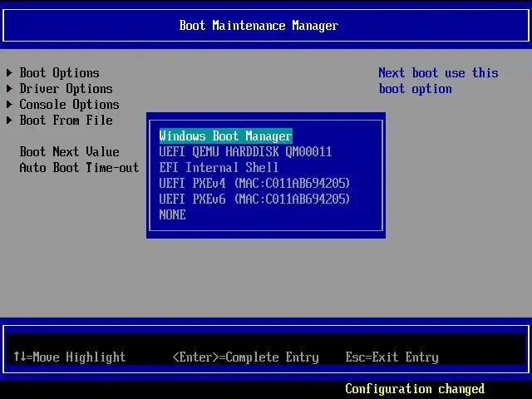Choose UEFI PXEv4 boot option
532x399 pixels.
click(254, 183)
